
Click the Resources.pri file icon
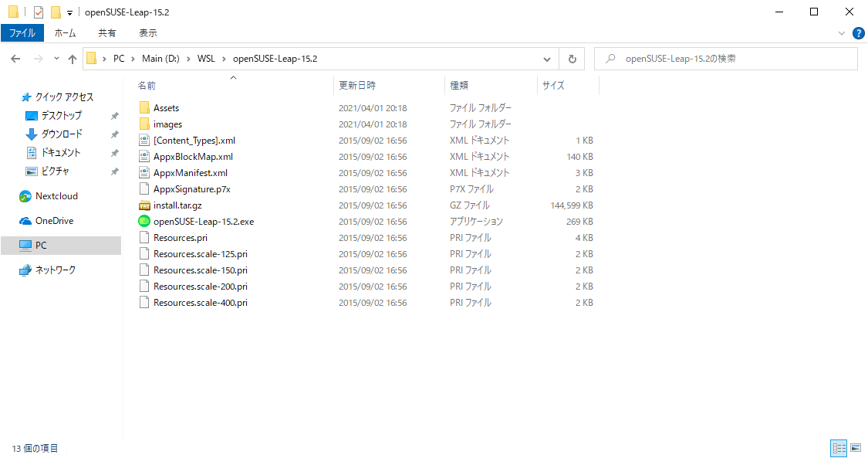pyautogui.click(x=144, y=238)
